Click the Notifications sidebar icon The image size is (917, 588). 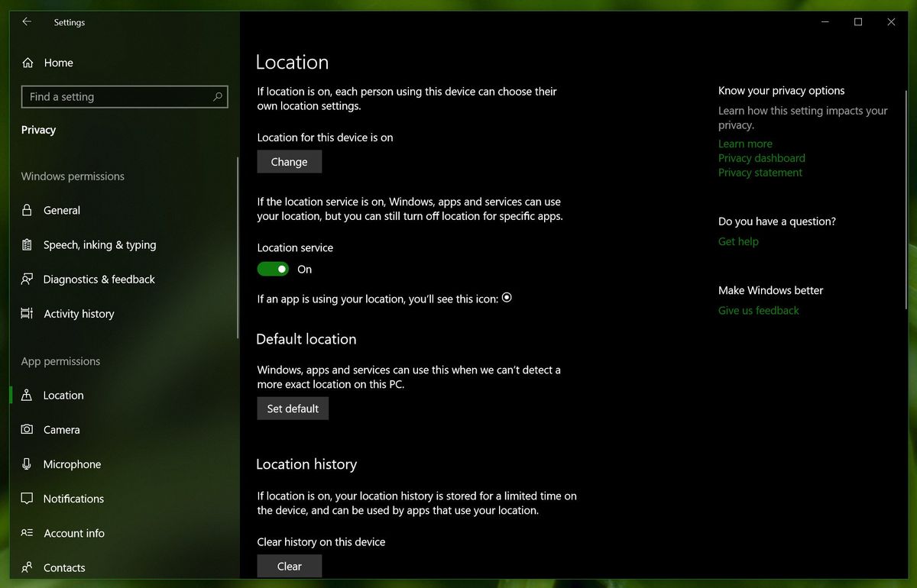(27, 498)
